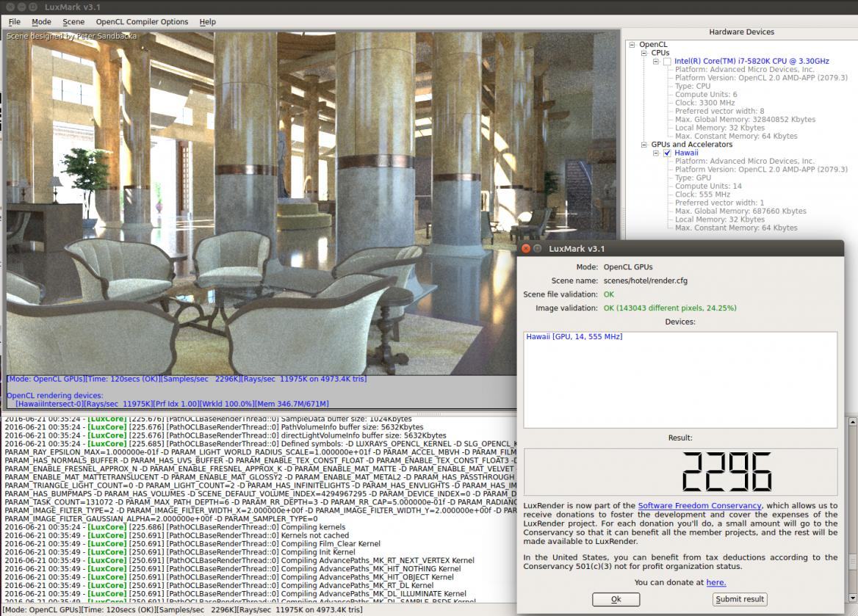Click the 'AdvancePaths_MK_DL_ILLUMINATE Kernel' log line
The height and width of the screenshot is (616, 858).
click(x=236, y=593)
